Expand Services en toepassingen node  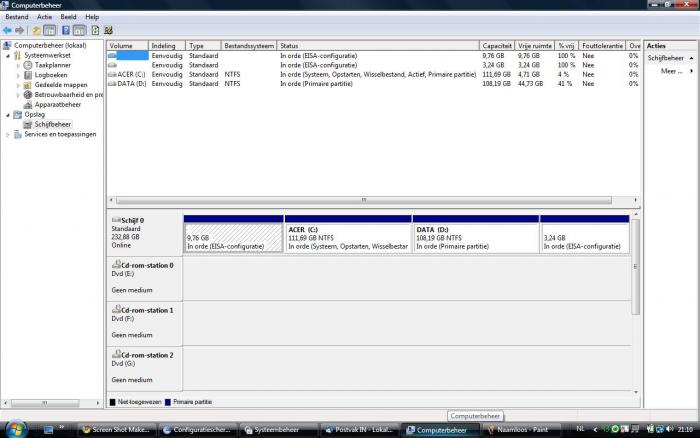click(x=8, y=135)
